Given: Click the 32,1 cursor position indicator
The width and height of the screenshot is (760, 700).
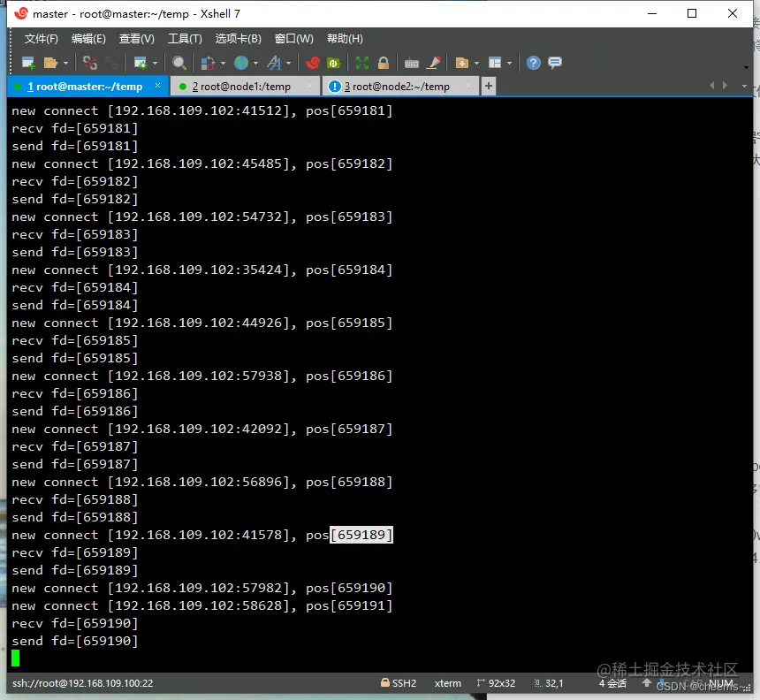Looking at the screenshot, I should [x=549, y=683].
